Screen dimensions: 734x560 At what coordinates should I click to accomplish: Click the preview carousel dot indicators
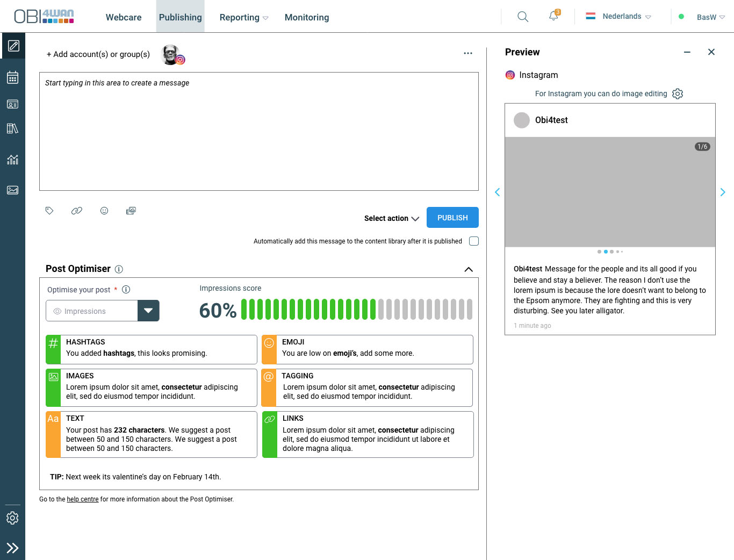tap(610, 252)
